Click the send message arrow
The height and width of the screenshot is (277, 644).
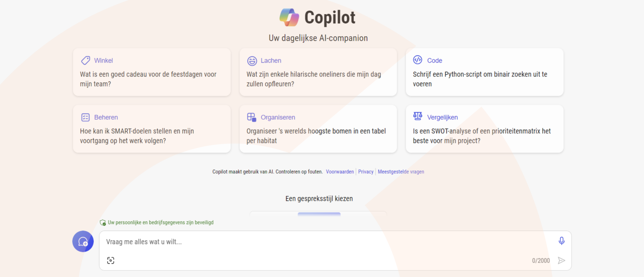click(561, 260)
